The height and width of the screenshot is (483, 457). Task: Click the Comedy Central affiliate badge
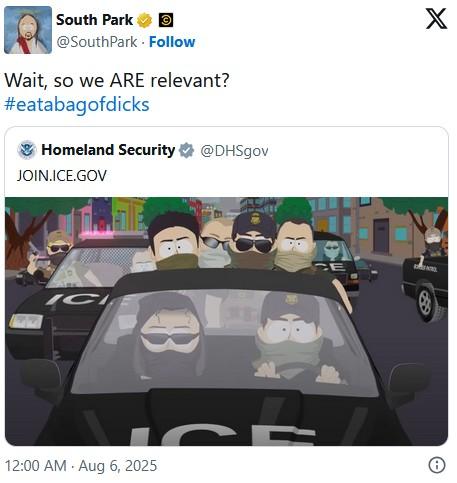coord(166,20)
